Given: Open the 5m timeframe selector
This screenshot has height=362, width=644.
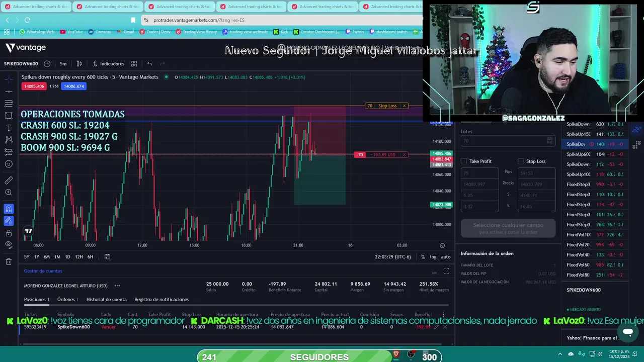Looking at the screenshot, I should pyautogui.click(x=63, y=64).
